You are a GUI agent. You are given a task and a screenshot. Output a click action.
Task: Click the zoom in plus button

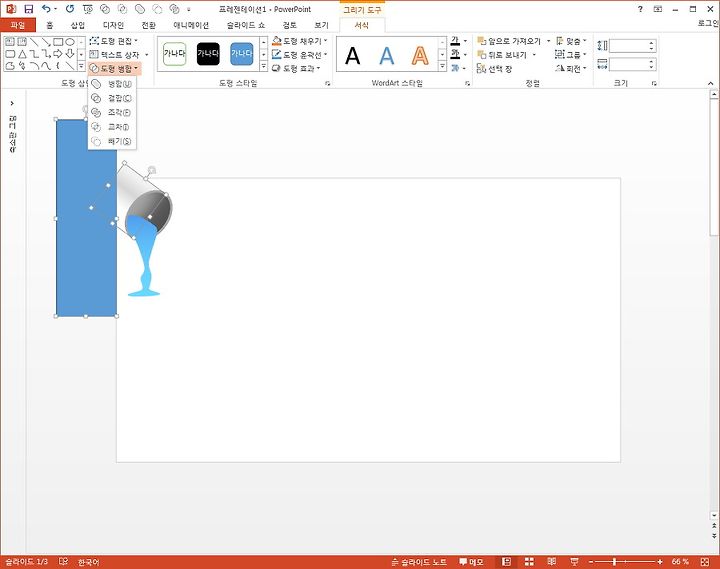[660, 562]
